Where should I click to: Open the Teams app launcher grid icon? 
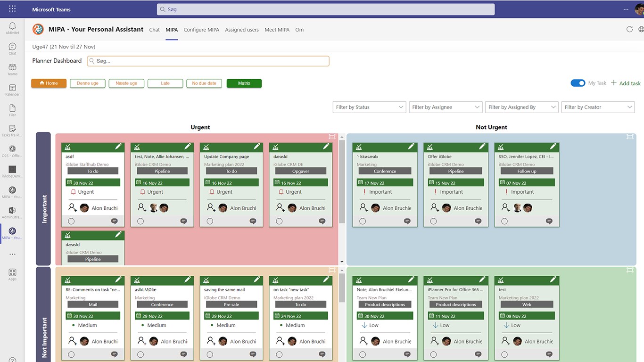[12, 9]
